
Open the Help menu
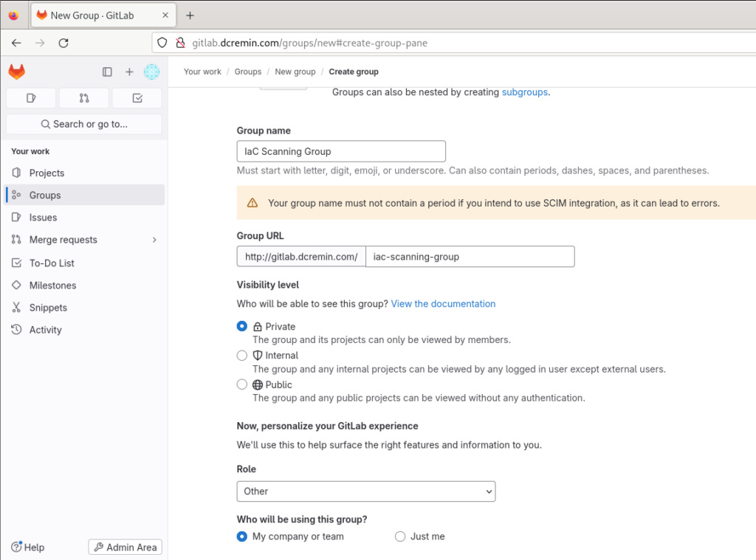(27, 547)
